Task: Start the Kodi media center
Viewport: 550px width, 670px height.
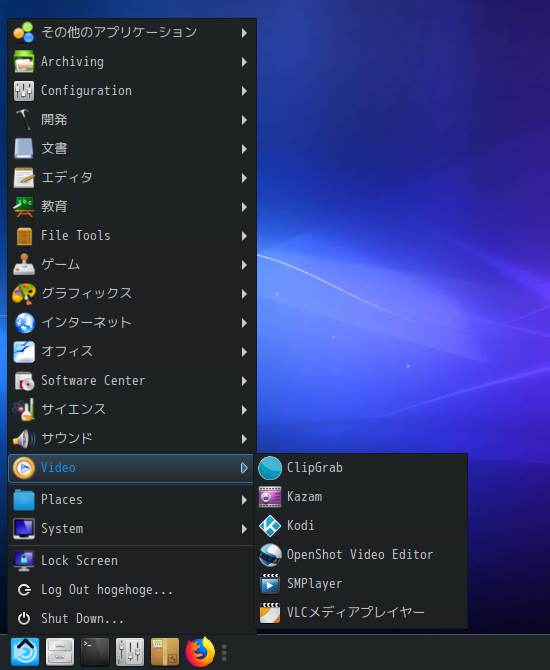Action: 361,526
